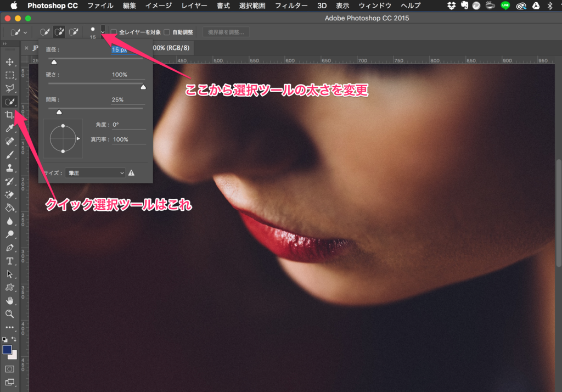Open the ウィンドウ menu
The width and height of the screenshot is (562, 392).
375,5
